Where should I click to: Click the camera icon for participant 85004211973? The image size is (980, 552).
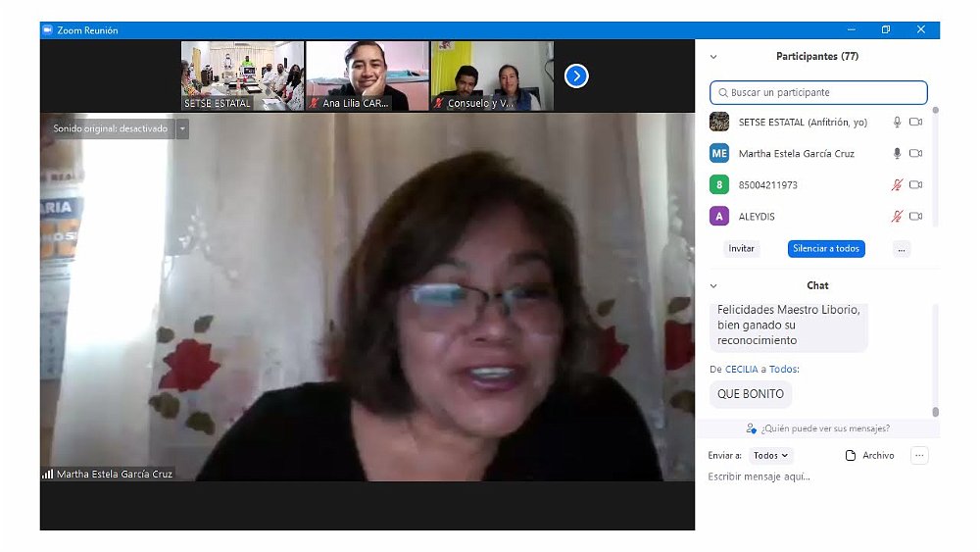coord(915,185)
